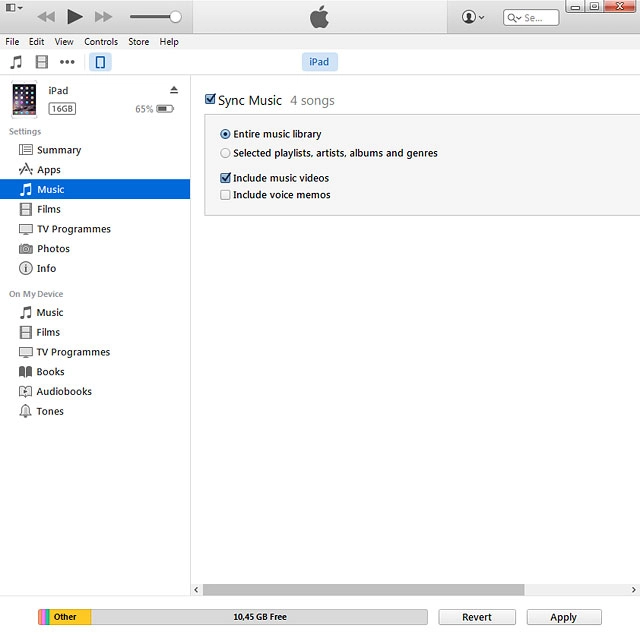640x638 pixels.
Task: Click the Revert button
Action: [477, 617]
